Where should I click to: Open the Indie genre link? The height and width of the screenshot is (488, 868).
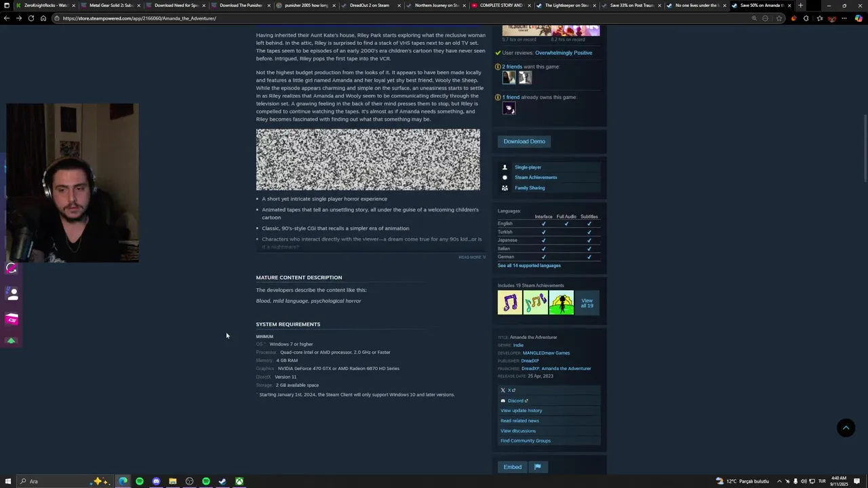[518, 345]
